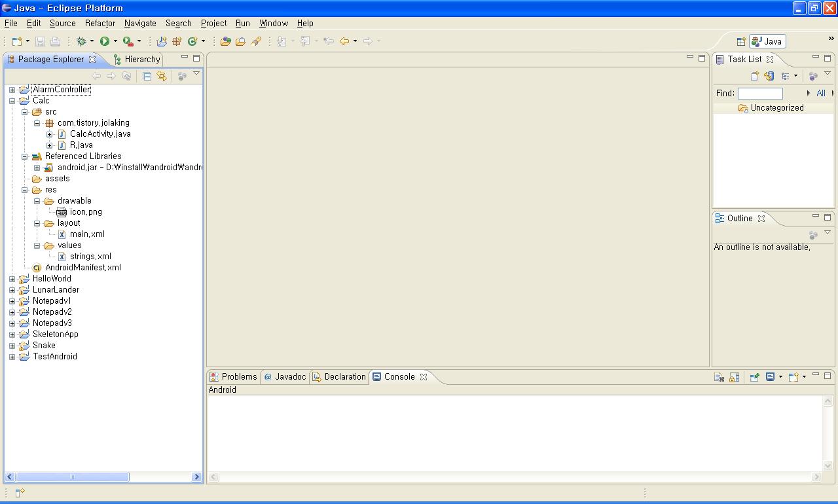This screenshot has height=504, width=838.
Task: Click Focus on Workweek icon in Task List
Action: (x=813, y=76)
